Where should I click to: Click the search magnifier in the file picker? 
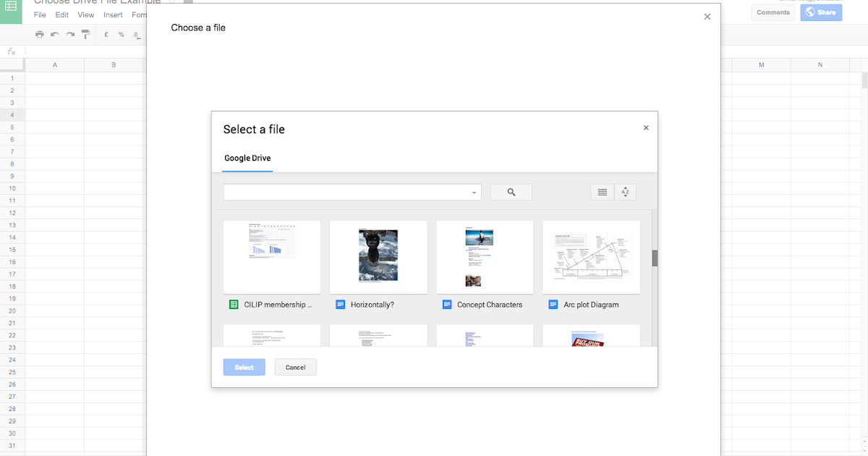point(511,192)
